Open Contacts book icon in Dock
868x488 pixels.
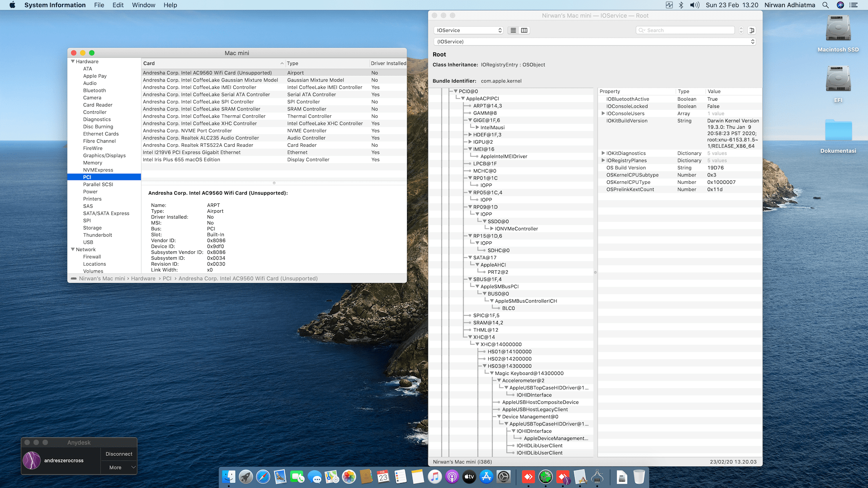pos(366,477)
